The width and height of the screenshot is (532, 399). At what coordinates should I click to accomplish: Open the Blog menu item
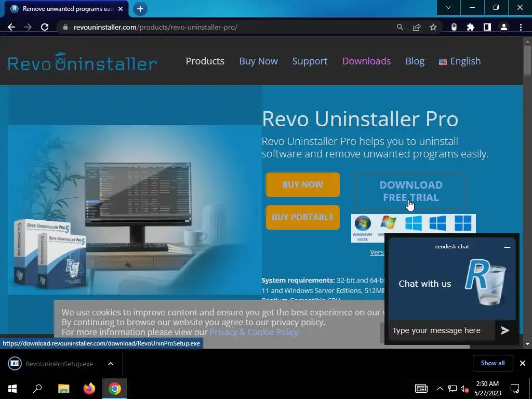pyautogui.click(x=415, y=61)
